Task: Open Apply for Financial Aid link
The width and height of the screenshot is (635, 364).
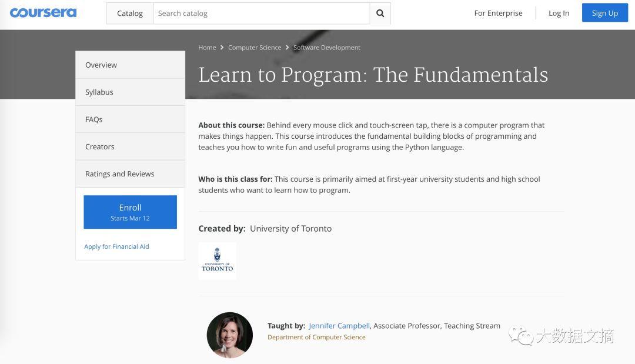Action: coord(116,246)
